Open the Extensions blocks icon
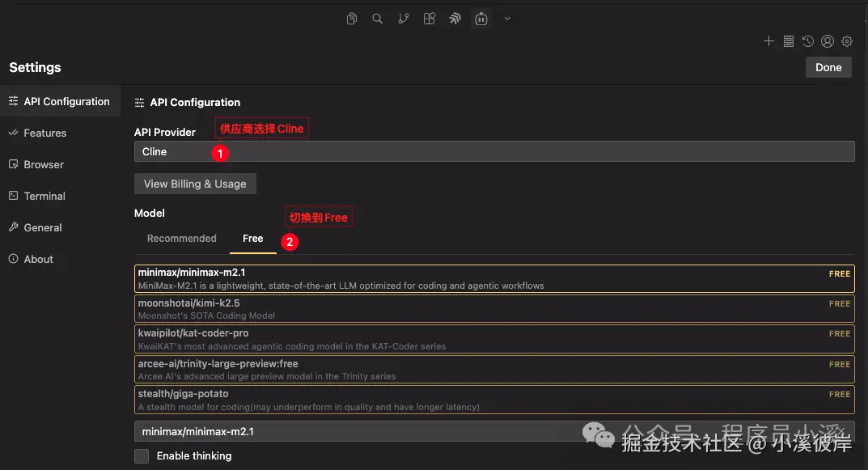 click(x=430, y=19)
